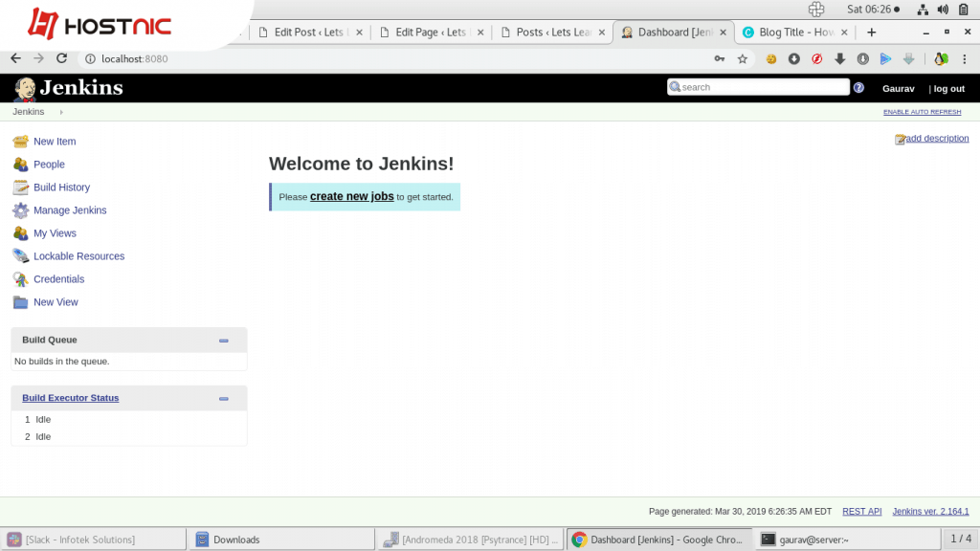Open the Downloads taskbar window
980x551 pixels.
click(281, 540)
